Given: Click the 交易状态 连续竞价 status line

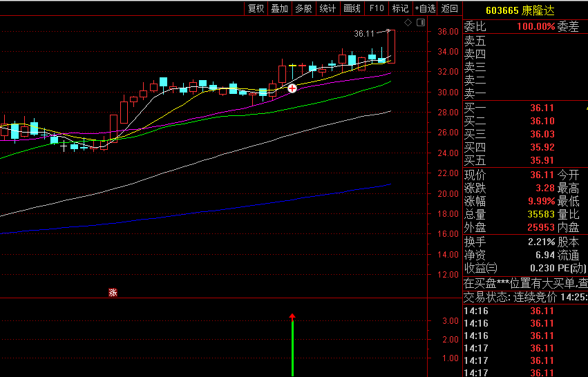Looking at the screenshot, I should pyautogui.click(x=525, y=297).
